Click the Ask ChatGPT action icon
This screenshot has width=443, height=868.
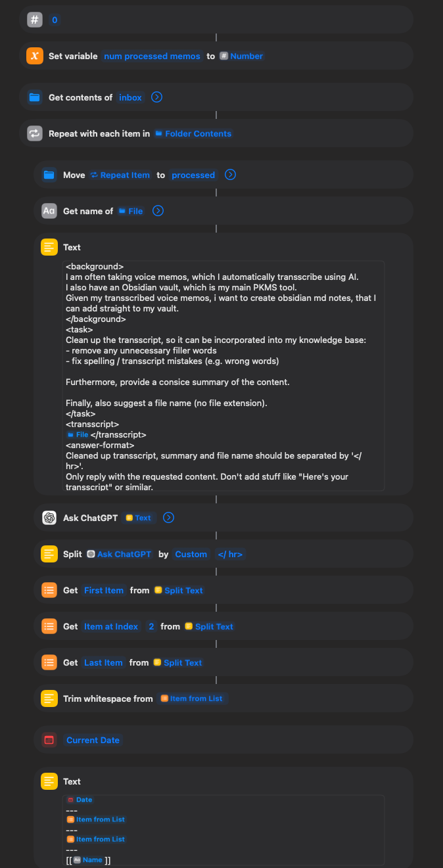click(49, 518)
